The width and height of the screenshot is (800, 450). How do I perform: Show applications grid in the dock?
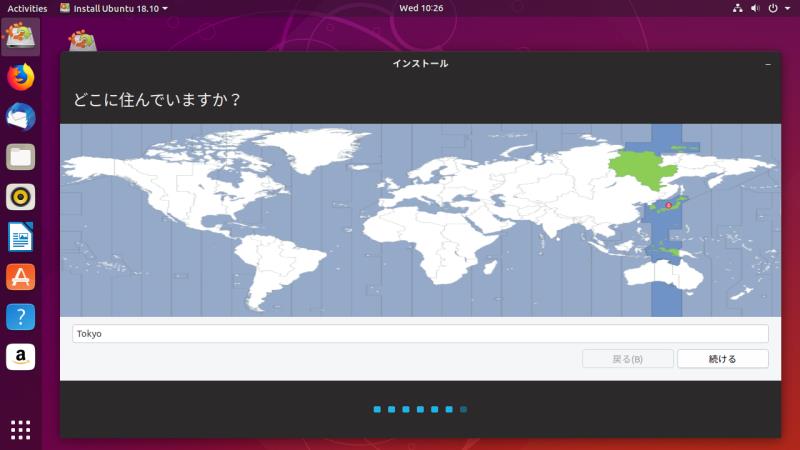(x=20, y=430)
